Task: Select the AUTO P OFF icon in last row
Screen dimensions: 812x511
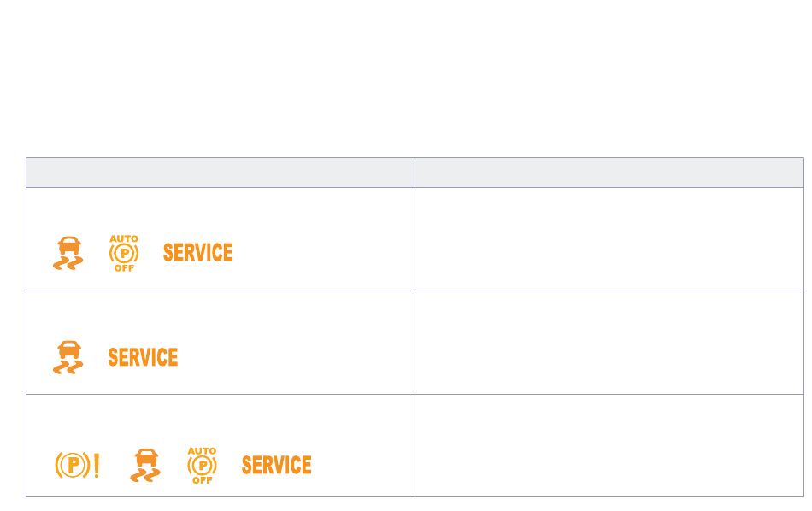Action: coord(202,466)
